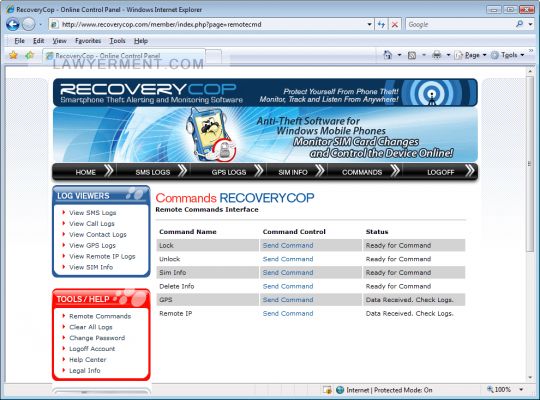This screenshot has height=400, width=540.
Task: Open the Home icon dropdown arrow
Action: click(399, 55)
